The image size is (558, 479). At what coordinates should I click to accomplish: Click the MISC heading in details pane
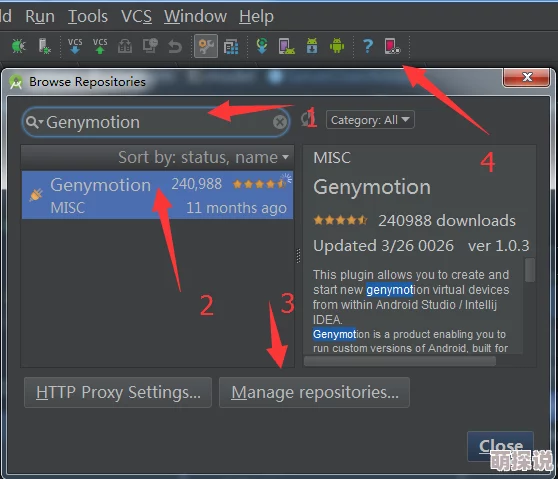coord(332,157)
